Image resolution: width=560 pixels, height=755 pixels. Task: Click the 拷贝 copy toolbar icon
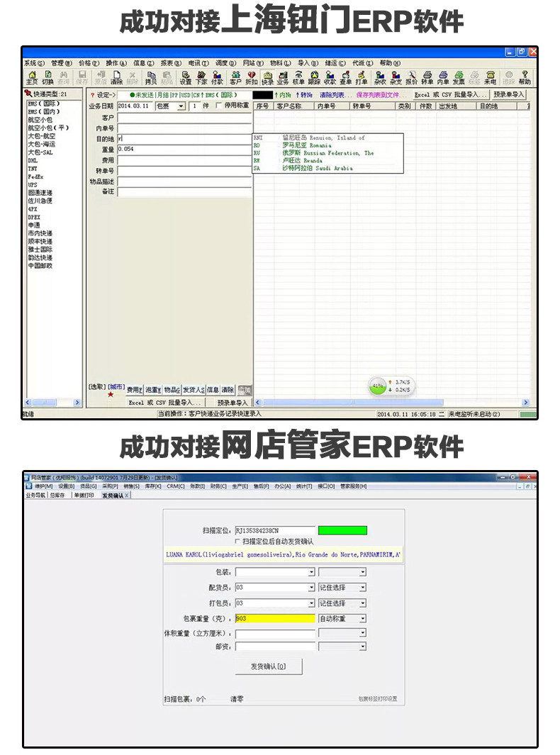point(151,77)
